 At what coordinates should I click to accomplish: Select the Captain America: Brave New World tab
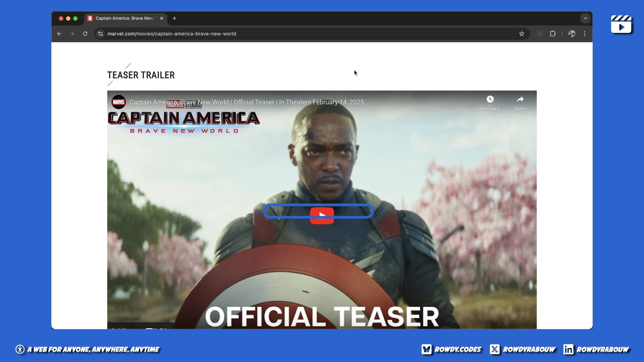(124, 18)
